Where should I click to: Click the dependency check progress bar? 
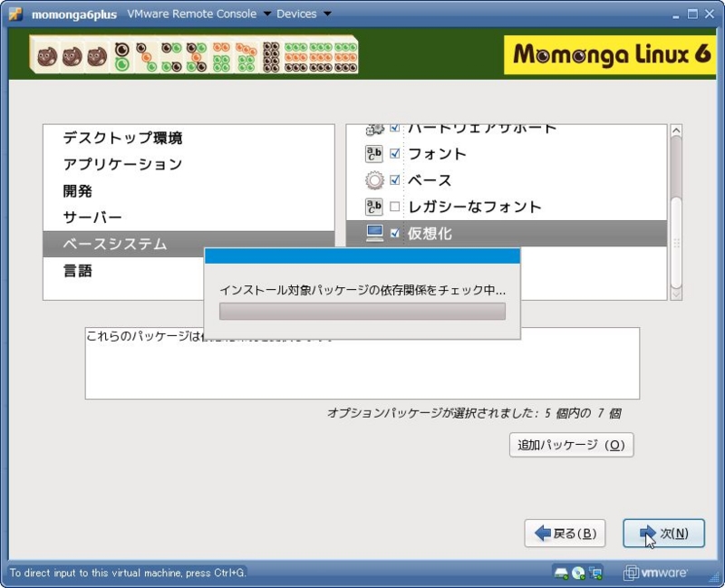click(362, 311)
